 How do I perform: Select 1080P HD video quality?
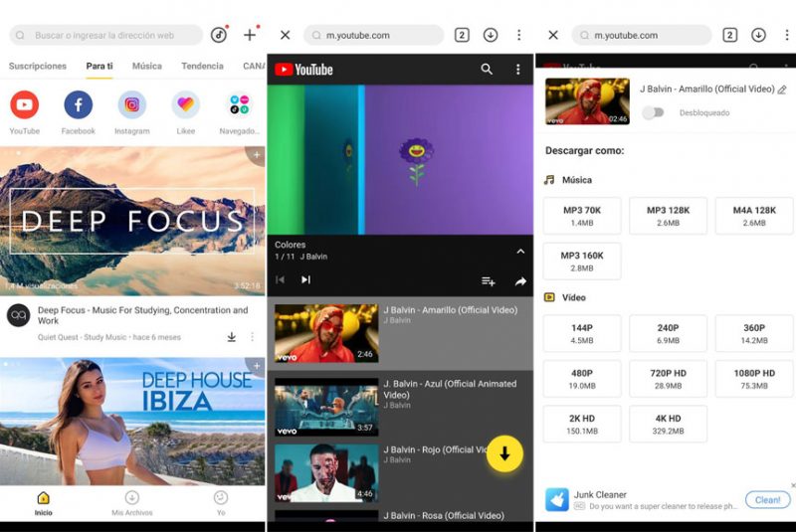(x=754, y=379)
